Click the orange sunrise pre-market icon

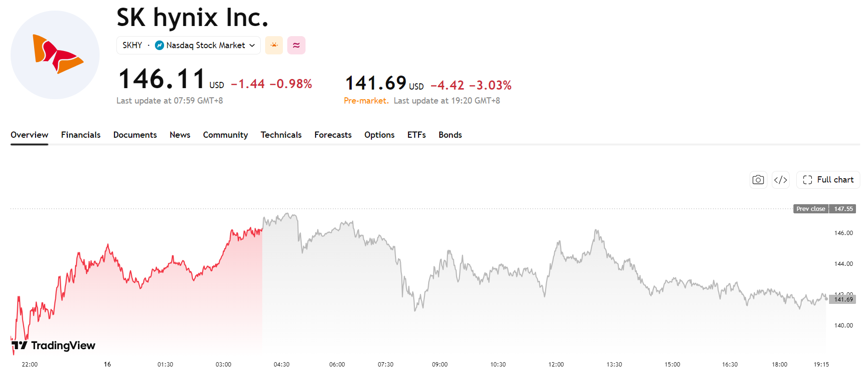(x=274, y=45)
